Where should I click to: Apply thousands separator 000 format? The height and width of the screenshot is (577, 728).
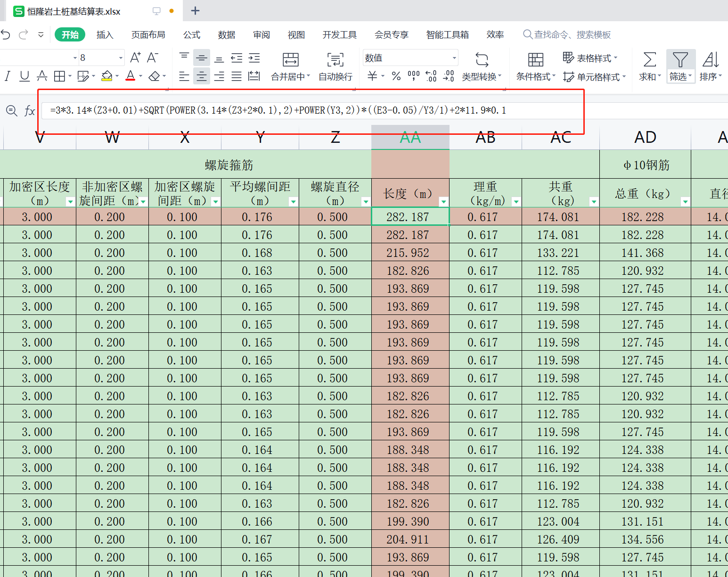pos(414,76)
